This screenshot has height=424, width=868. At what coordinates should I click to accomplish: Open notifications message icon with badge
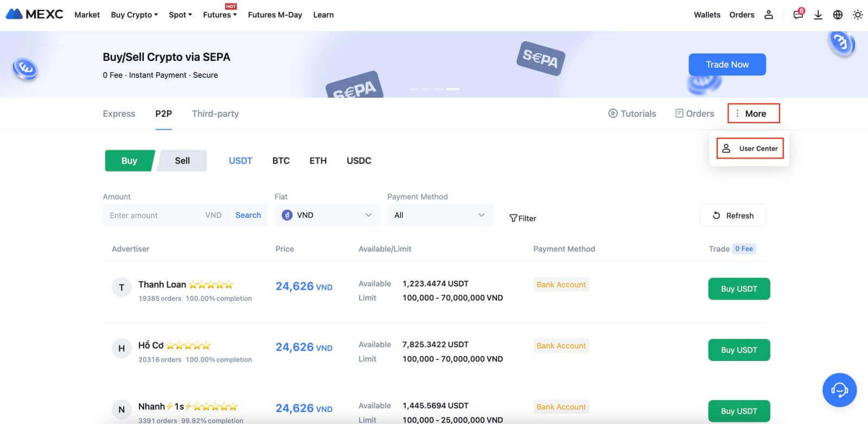click(798, 14)
